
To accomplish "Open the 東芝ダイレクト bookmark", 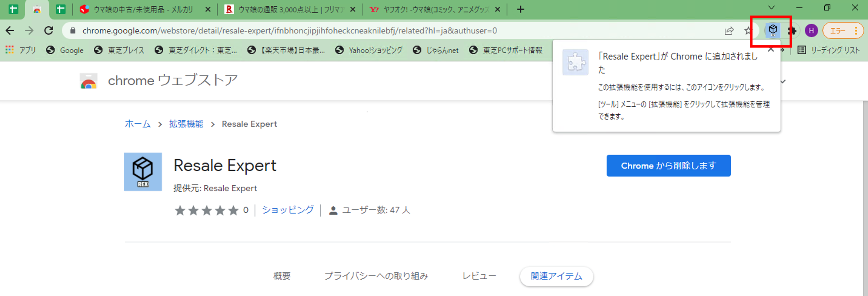I will (196, 50).
